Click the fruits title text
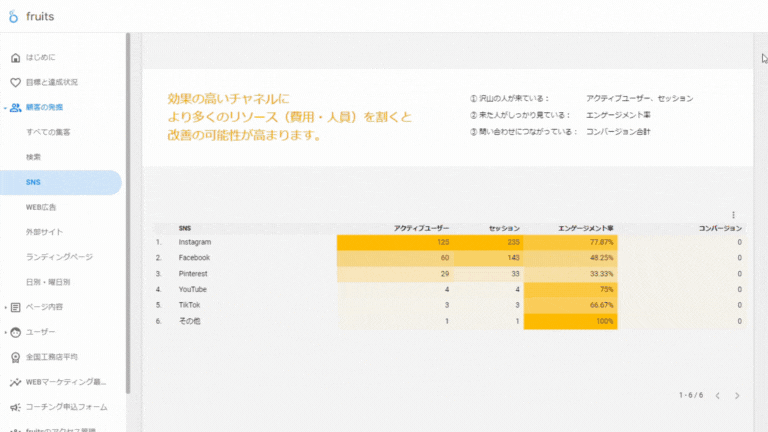 click(x=40, y=16)
